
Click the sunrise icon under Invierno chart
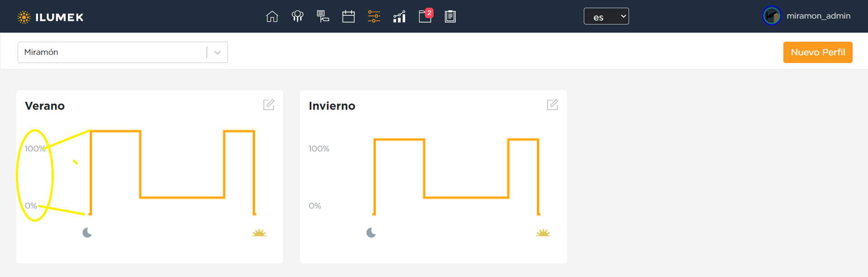(543, 233)
